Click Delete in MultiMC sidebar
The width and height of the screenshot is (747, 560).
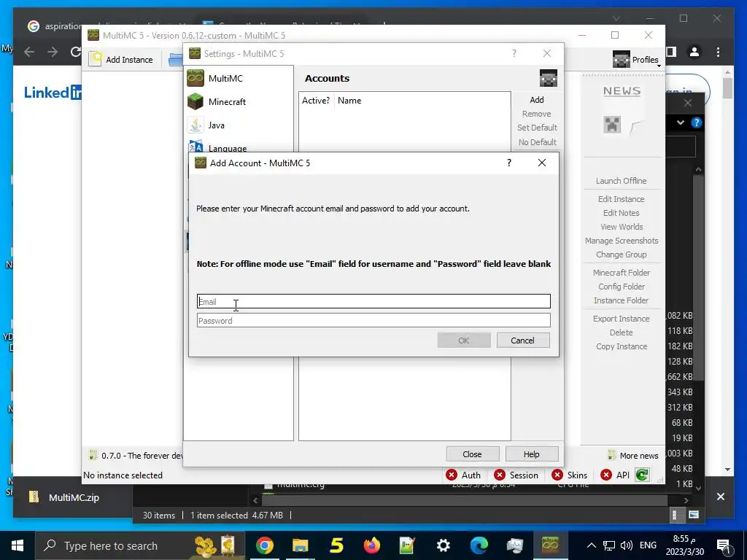(622, 332)
